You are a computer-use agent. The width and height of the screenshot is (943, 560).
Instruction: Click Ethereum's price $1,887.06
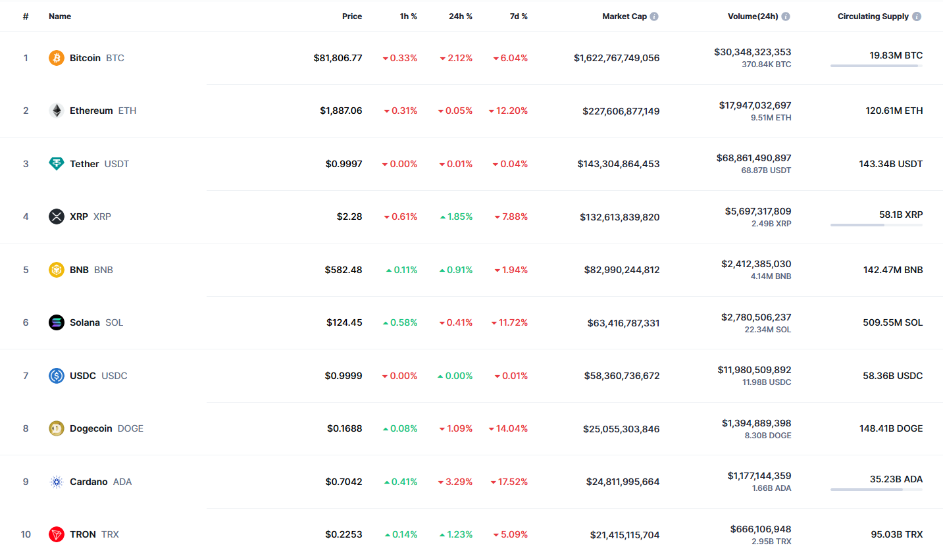point(341,111)
